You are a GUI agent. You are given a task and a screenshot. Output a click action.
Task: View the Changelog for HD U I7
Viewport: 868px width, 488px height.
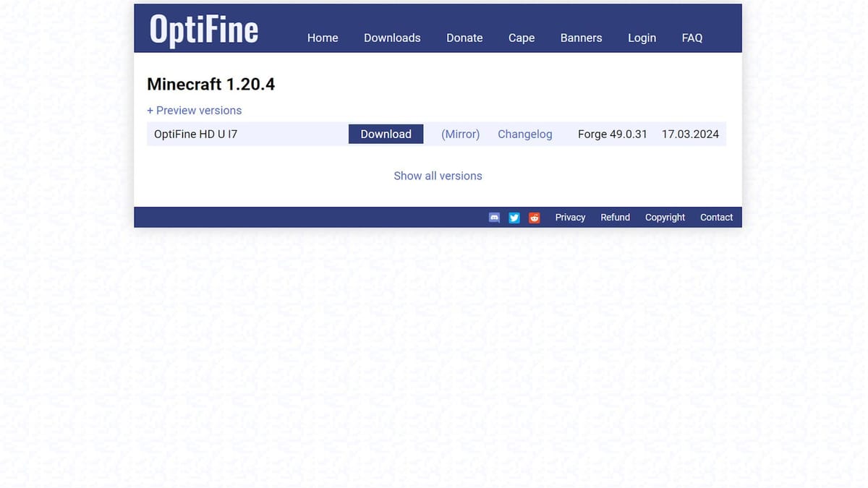(x=524, y=134)
